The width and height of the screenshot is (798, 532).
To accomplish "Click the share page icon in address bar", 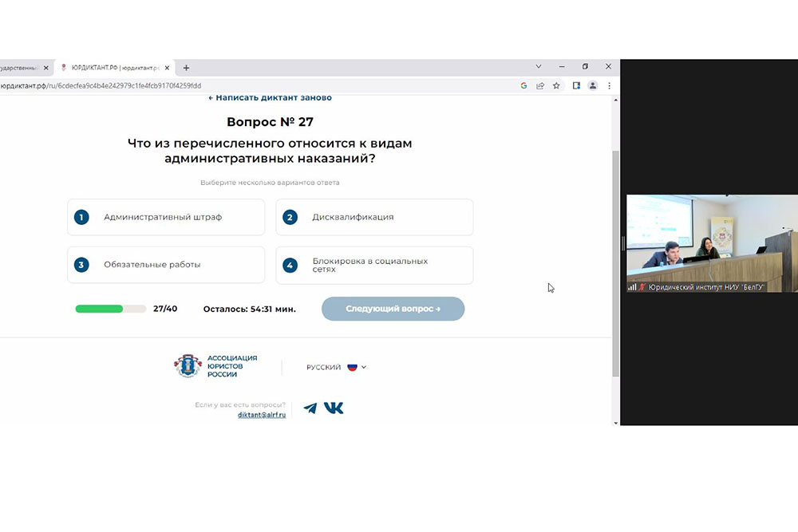I will click(x=540, y=85).
